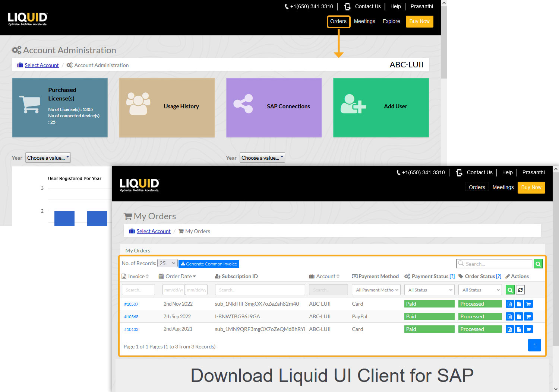Focus the top Search... field in My Orders
Image resolution: width=559 pixels, height=392 pixels.
[495, 264]
